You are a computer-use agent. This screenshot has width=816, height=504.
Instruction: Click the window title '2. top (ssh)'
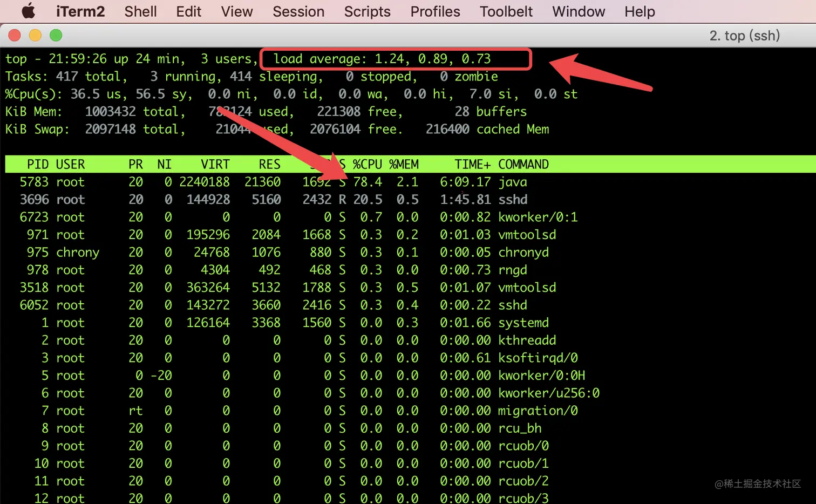point(745,36)
